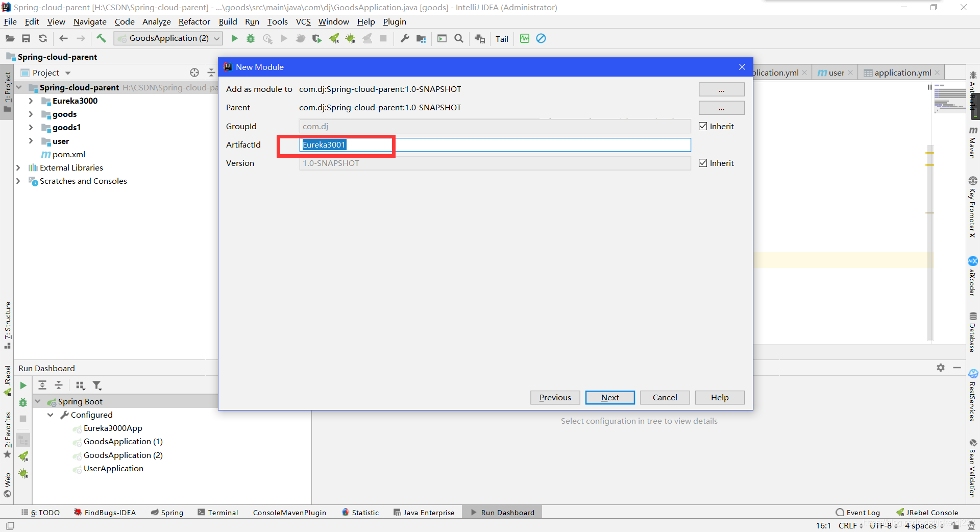Viewport: 980px width, 532px height.
Task: Click the Tail toolbar button
Action: point(502,39)
